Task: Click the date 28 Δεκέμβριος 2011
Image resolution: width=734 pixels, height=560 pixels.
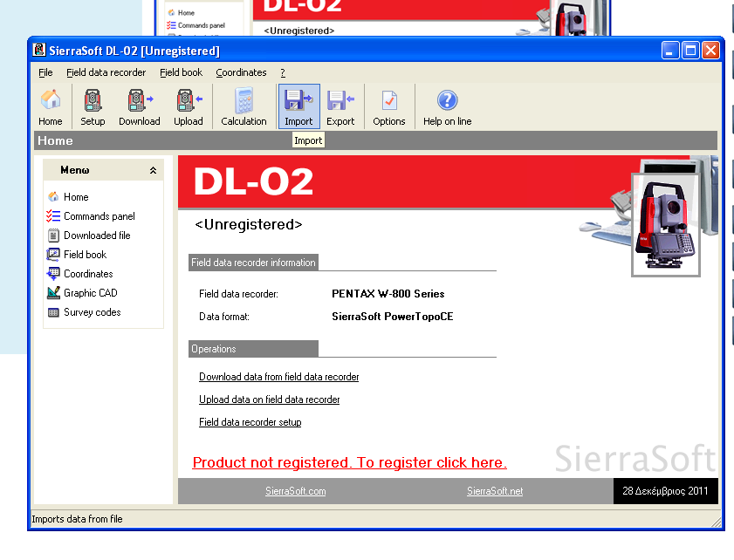Action: pos(665,491)
